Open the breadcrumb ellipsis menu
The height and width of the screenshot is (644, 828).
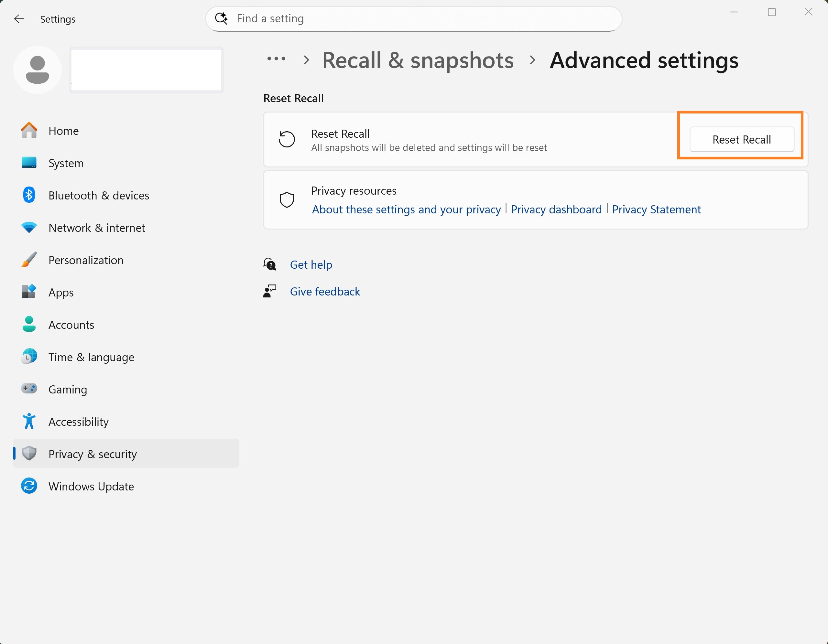coord(276,59)
